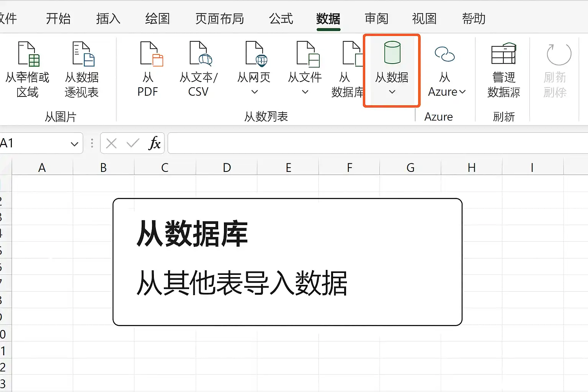Viewport: 588px width, 392px height.
Task: Click the From Table or Range icon
Action: tap(29, 54)
